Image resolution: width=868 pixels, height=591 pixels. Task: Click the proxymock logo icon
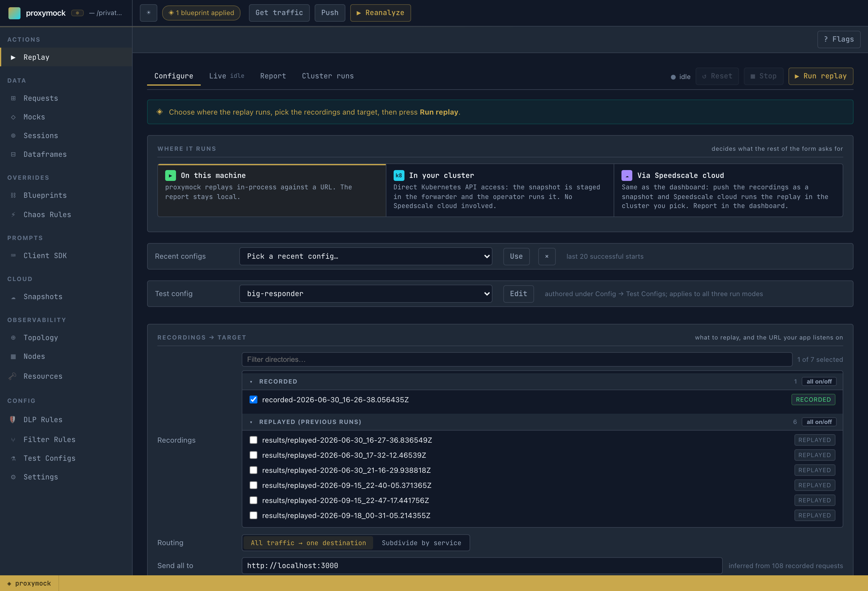pos(14,13)
